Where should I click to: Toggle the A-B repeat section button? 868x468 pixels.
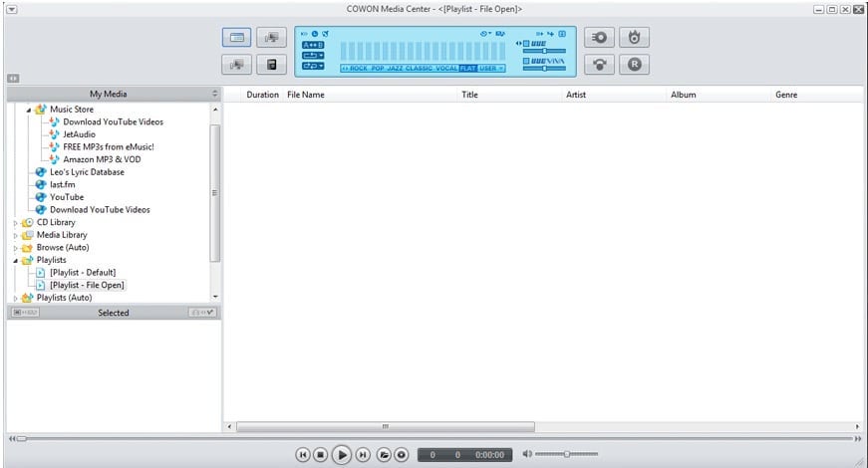coord(313,45)
